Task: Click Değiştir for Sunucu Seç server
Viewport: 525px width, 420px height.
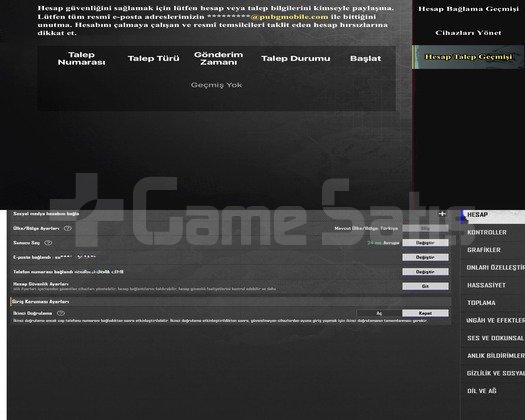Action: pyautogui.click(x=425, y=243)
